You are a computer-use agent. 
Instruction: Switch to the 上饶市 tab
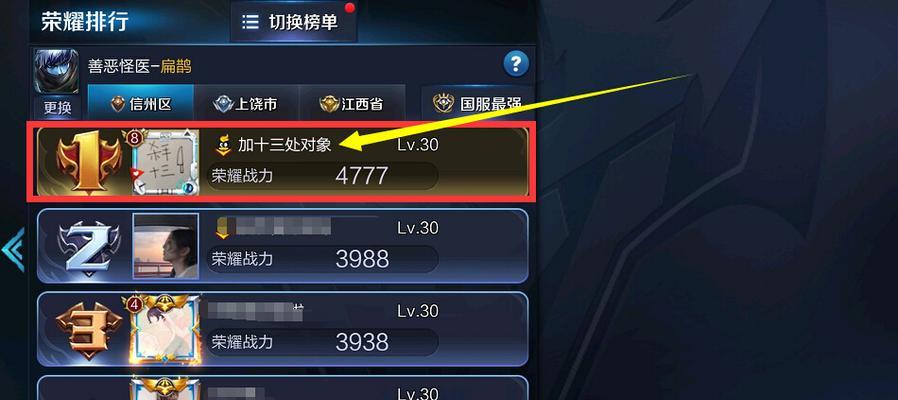246,104
